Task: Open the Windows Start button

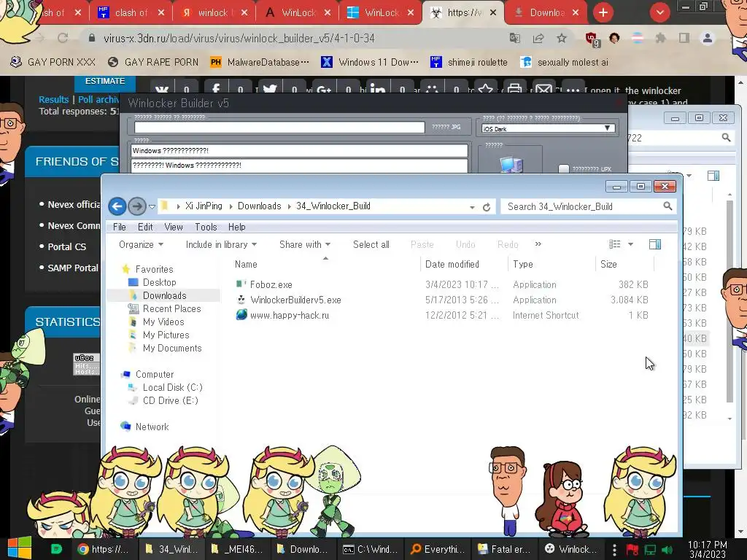Action: 20,548
